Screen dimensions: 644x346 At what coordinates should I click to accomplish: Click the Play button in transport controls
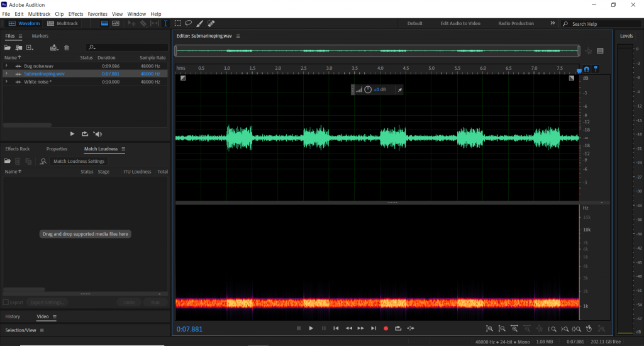point(311,328)
